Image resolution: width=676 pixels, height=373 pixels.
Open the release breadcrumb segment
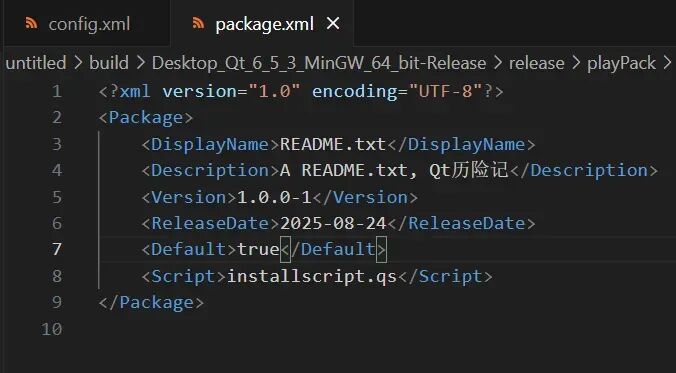point(536,63)
